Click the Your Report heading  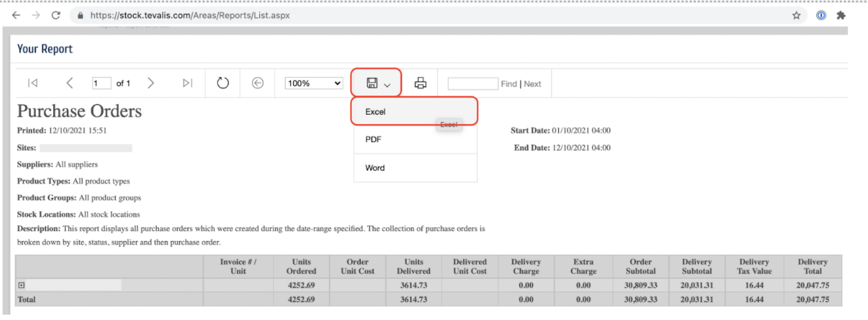coord(45,49)
